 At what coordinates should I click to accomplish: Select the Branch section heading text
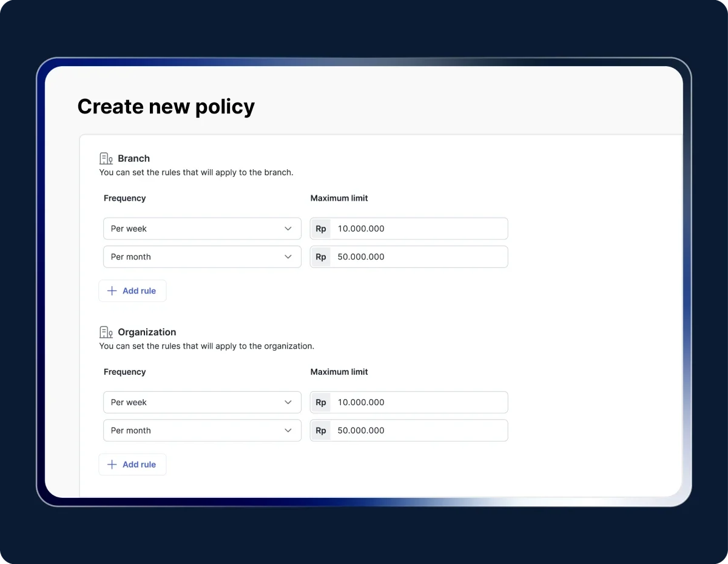coord(133,158)
